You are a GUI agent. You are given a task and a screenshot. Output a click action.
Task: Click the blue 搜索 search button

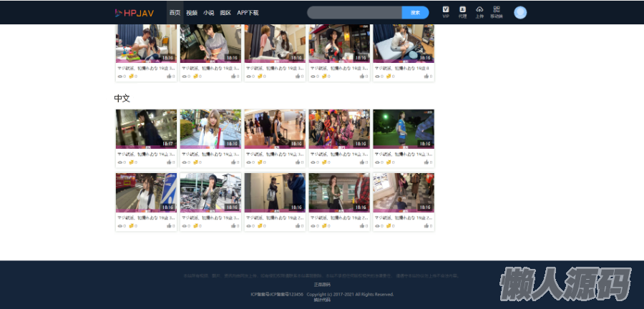[x=415, y=13]
